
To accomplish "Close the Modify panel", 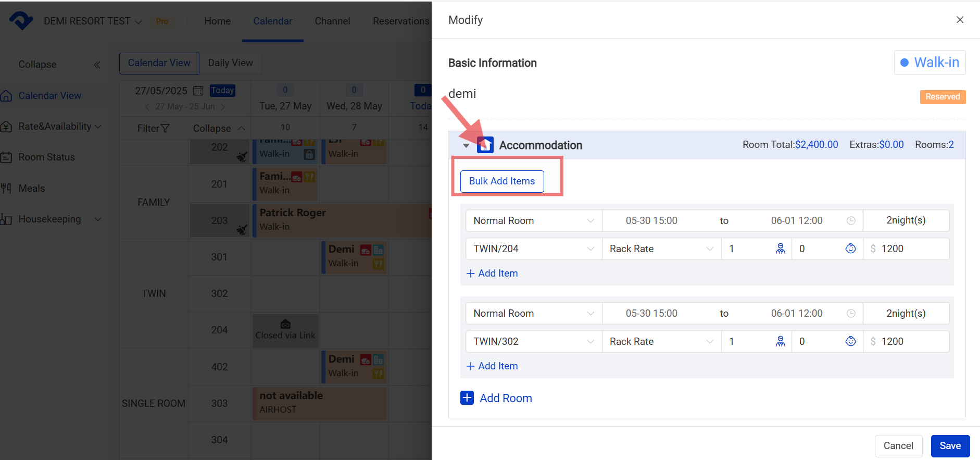I will 960,20.
